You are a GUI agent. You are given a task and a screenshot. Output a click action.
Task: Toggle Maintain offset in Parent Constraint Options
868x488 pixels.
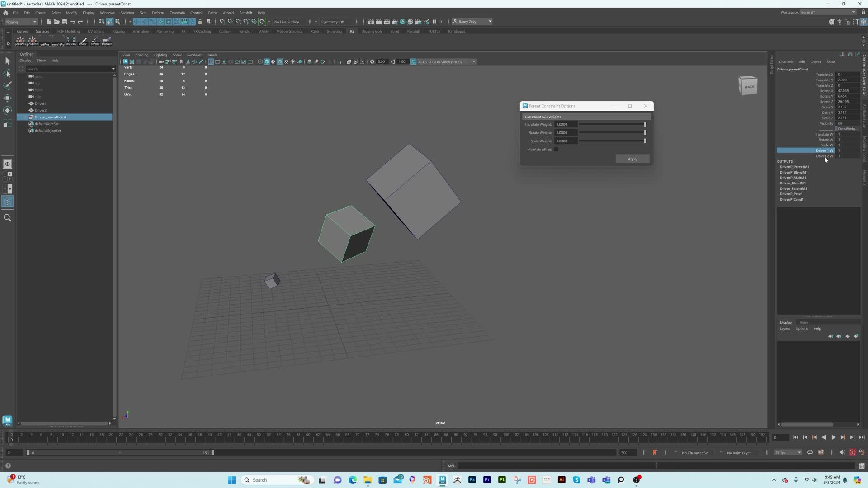[x=556, y=149]
